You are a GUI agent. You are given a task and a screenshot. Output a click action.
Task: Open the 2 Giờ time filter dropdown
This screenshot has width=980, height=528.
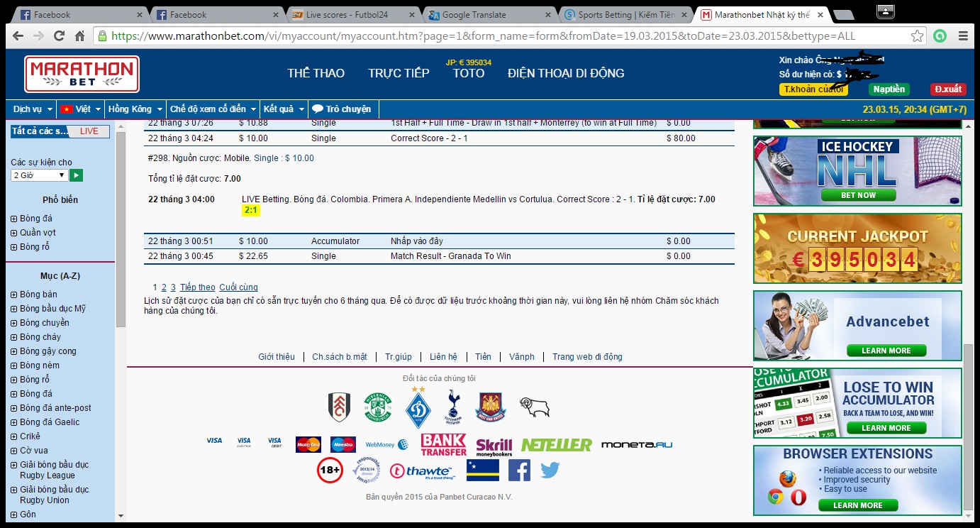click(x=39, y=175)
